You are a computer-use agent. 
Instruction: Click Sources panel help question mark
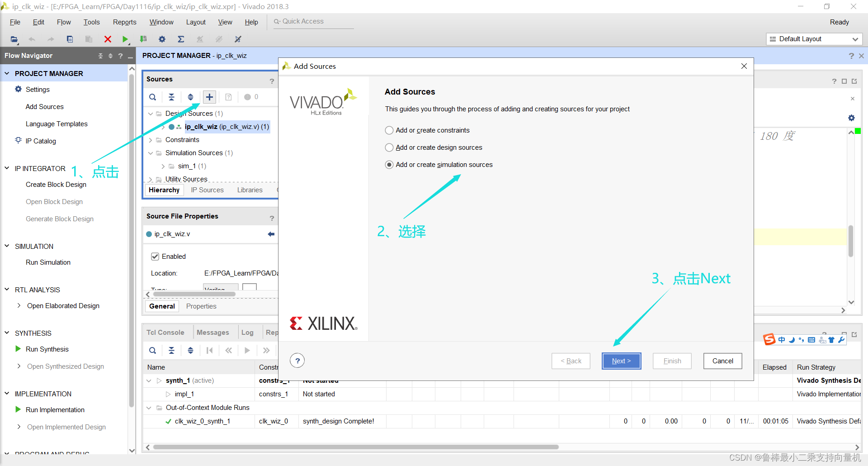click(x=272, y=81)
